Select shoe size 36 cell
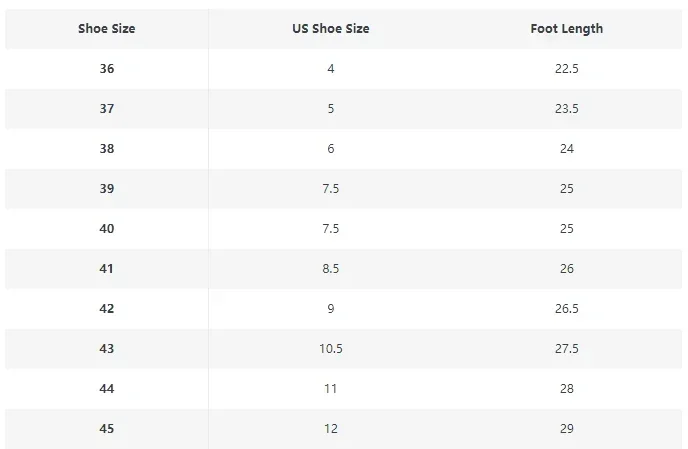Screen dimensions: 688x449 click(x=107, y=69)
